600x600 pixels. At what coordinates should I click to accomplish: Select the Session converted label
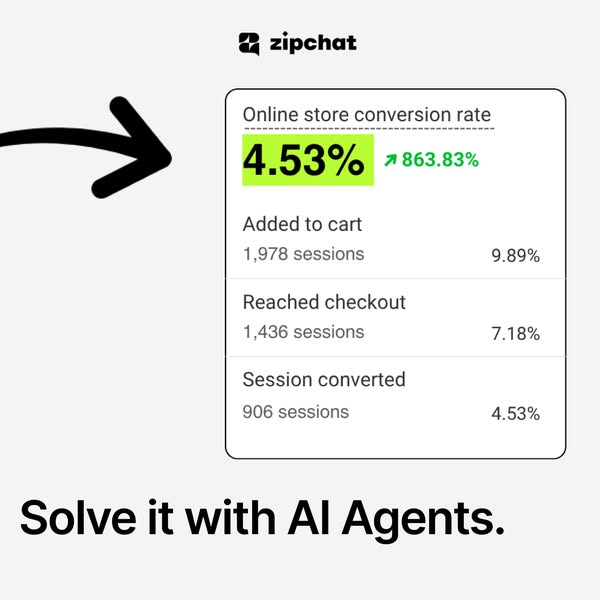(x=324, y=380)
